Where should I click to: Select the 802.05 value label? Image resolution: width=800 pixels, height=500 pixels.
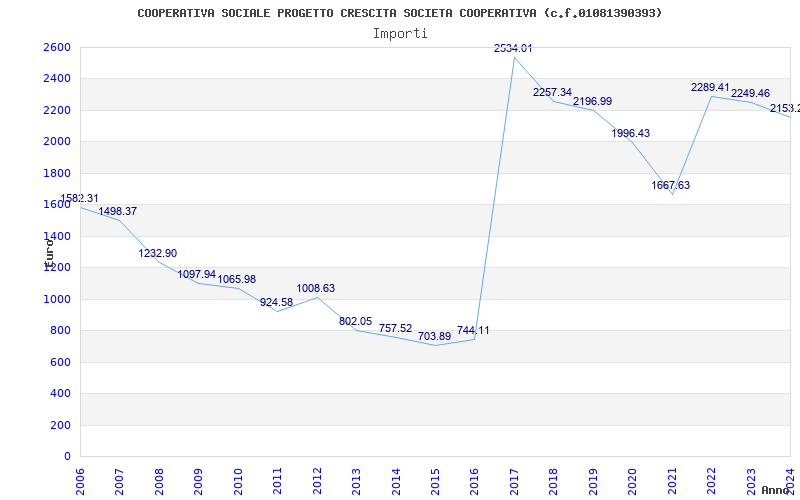(356, 321)
